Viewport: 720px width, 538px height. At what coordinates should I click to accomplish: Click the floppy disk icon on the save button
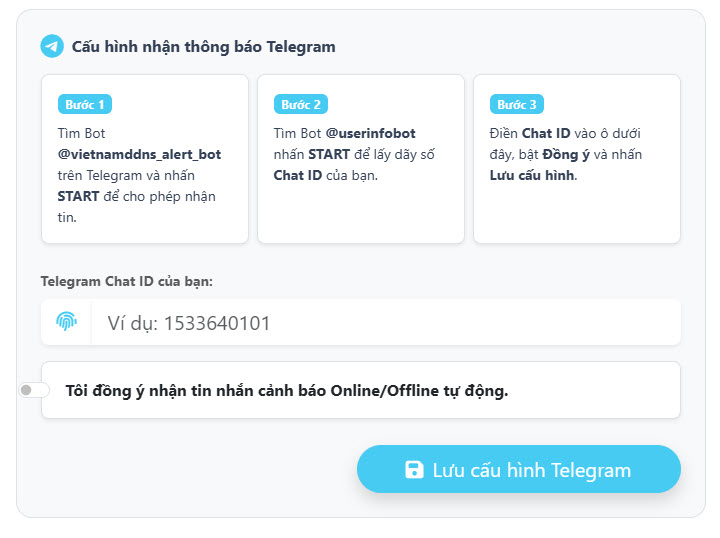pos(414,470)
